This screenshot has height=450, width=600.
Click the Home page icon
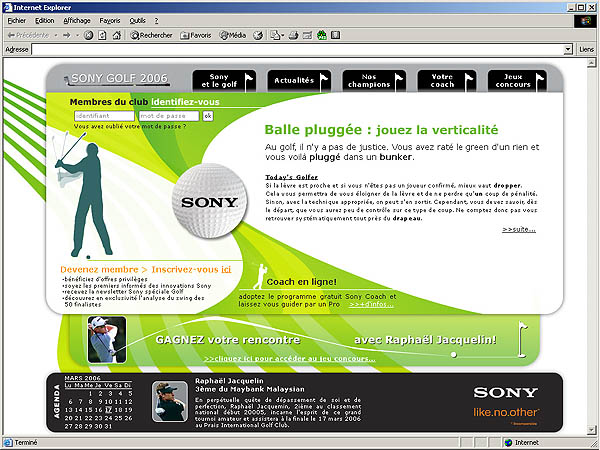pyautogui.click(x=117, y=35)
